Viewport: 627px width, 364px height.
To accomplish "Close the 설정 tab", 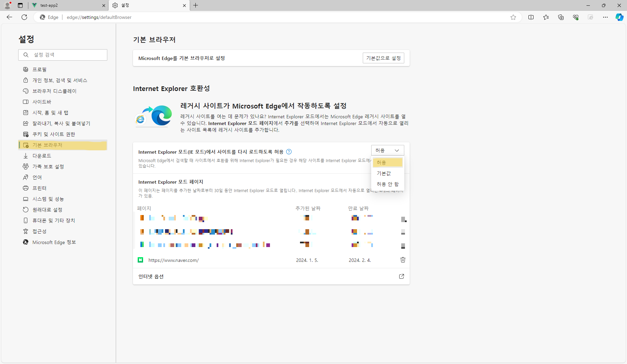I will [184, 5].
